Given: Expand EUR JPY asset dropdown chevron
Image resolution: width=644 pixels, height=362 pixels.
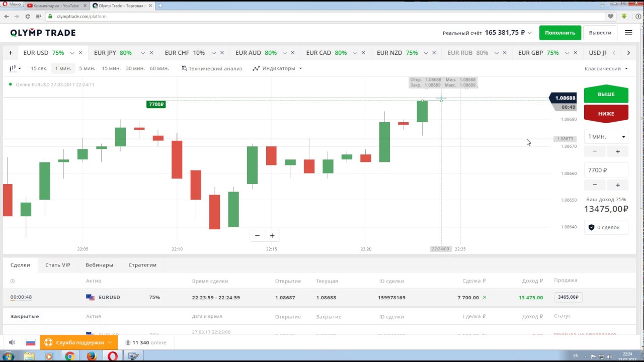Looking at the screenshot, I should click(x=143, y=53).
